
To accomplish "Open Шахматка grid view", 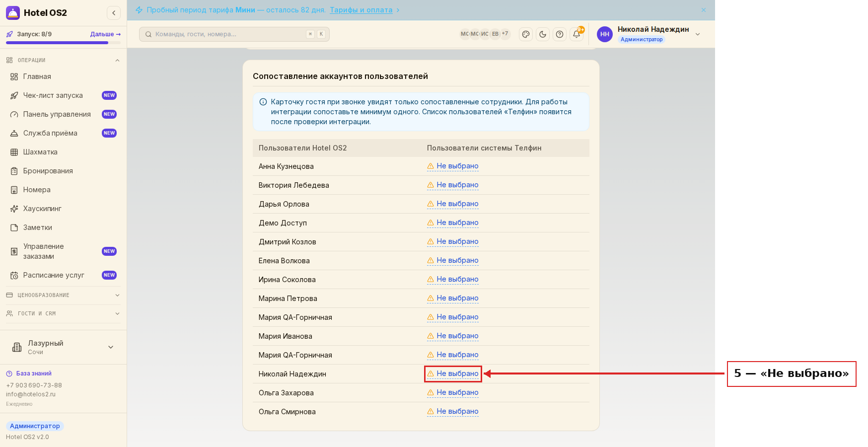I will [64, 152].
